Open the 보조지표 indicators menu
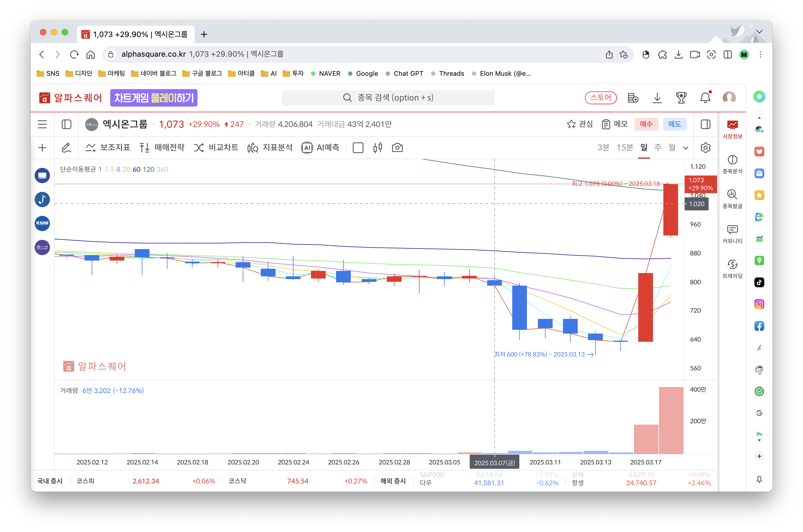The image size is (803, 532). [108, 148]
